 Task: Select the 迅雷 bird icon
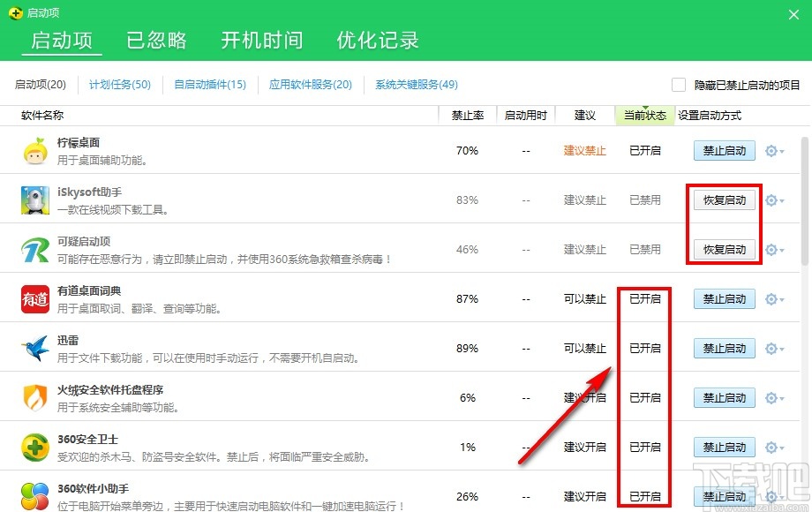34,348
